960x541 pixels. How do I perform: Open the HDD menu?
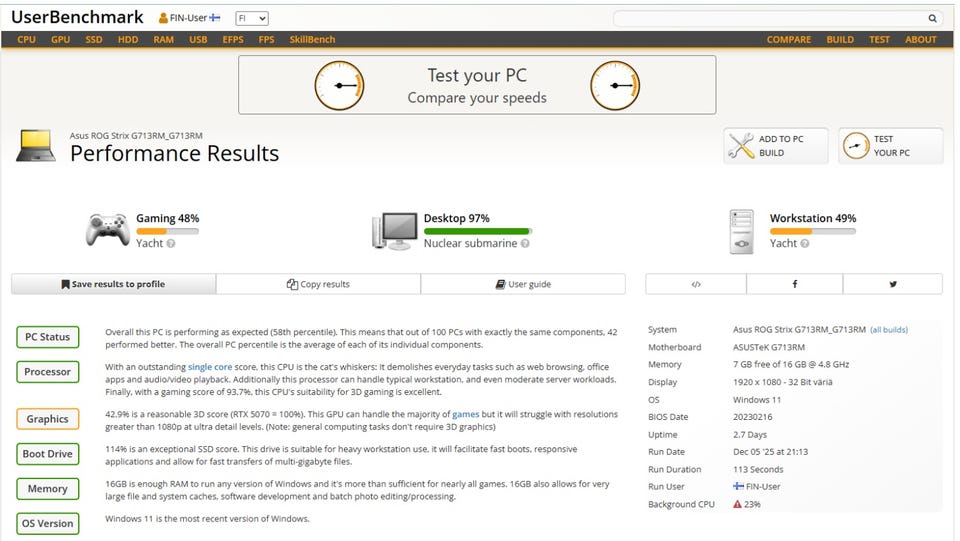[x=128, y=39]
